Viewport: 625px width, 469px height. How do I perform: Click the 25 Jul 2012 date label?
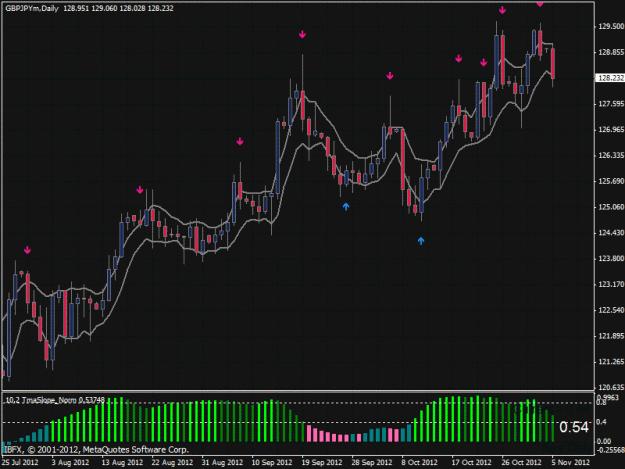[20, 463]
